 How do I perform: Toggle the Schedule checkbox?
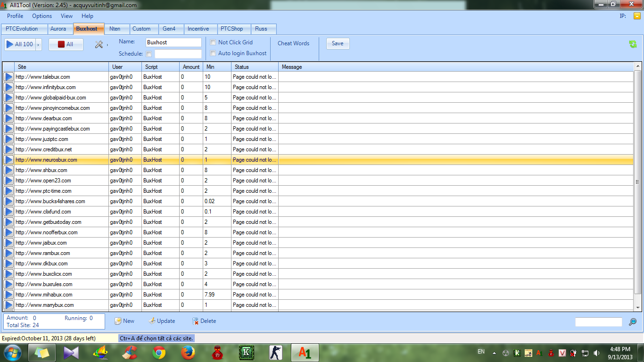click(x=149, y=54)
